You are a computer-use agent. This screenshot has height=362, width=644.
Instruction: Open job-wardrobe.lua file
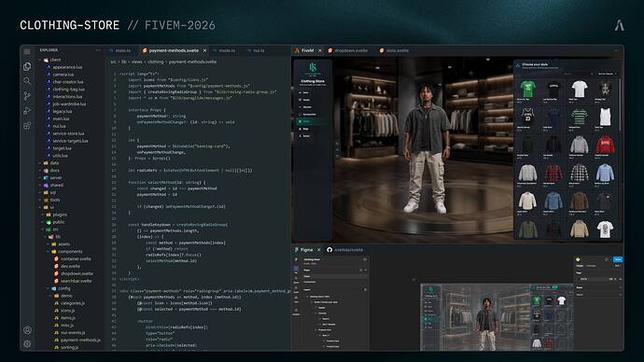click(x=69, y=104)
